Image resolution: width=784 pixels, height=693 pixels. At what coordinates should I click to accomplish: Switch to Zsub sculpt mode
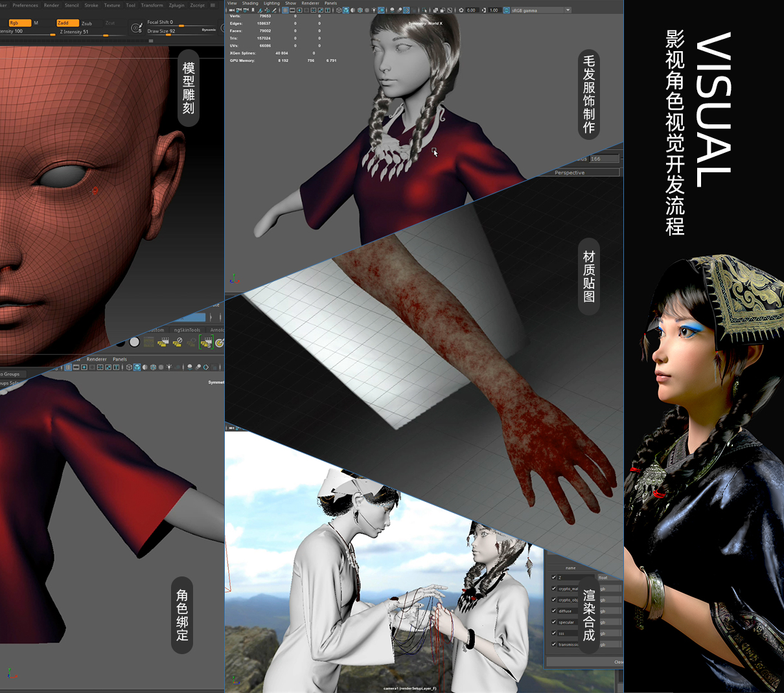(x=87, y=23)
